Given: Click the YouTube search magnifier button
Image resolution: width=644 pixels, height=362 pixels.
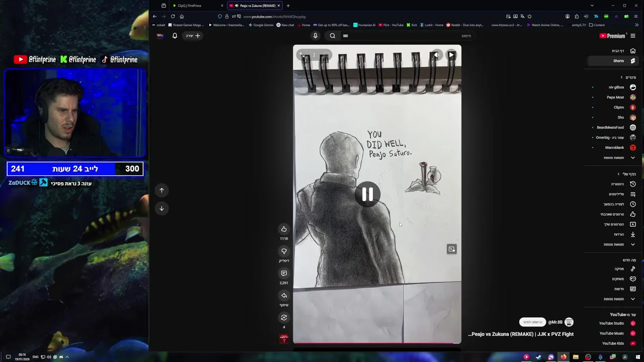Looking at the screenshot, I should 333,36.
